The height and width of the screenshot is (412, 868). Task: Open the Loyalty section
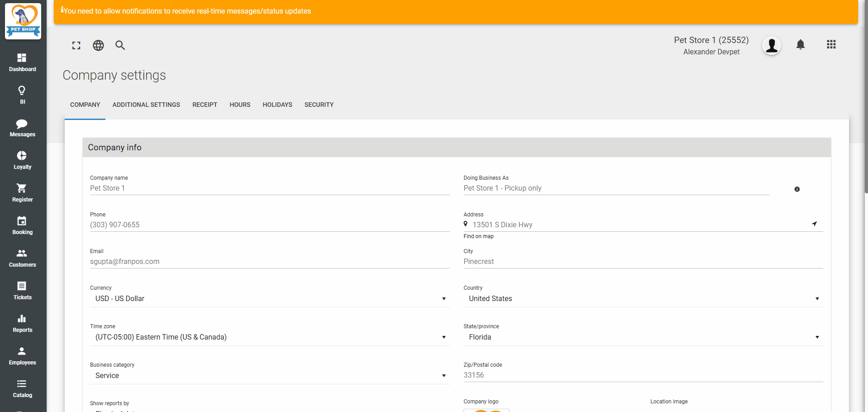pyautogui.click(x=23, y=160)
